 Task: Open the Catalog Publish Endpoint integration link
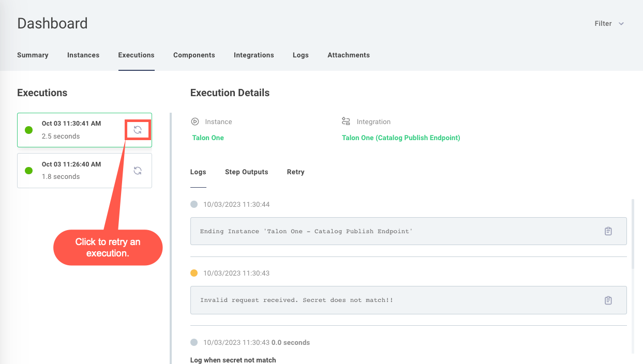click(x=401, y=138)
